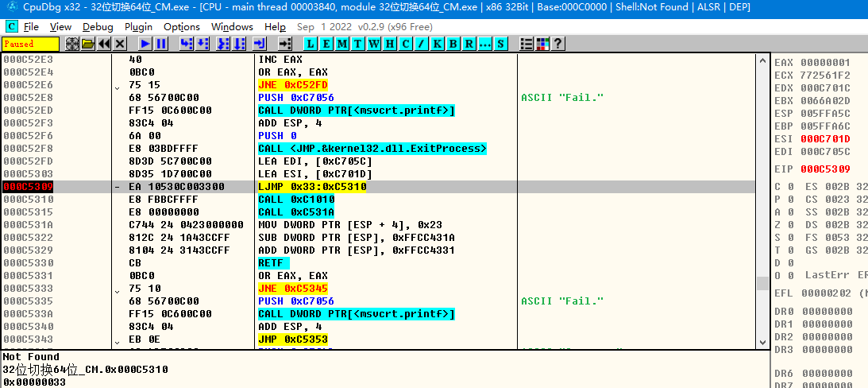Open debugging options list icon

(527, 45)
